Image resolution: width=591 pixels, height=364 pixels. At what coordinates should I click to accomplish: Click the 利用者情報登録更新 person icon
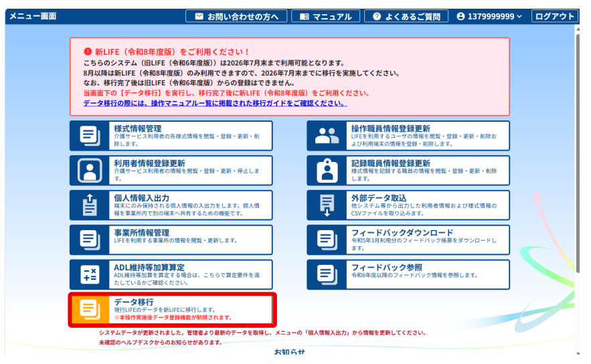(90, 171)
